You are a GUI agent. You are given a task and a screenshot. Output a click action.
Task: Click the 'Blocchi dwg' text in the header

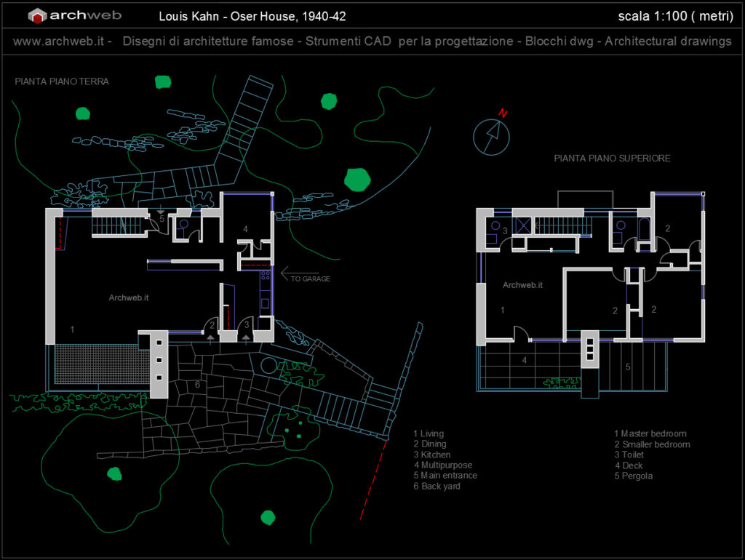(559, 41)
